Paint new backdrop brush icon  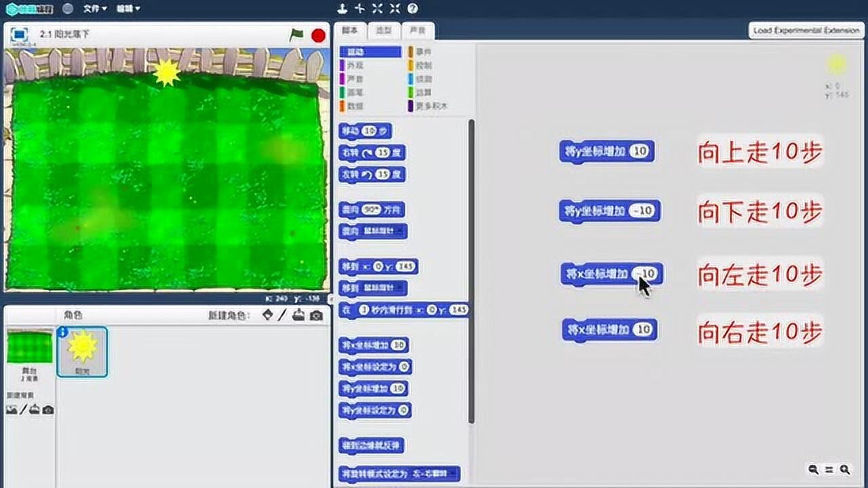(23, 409)
